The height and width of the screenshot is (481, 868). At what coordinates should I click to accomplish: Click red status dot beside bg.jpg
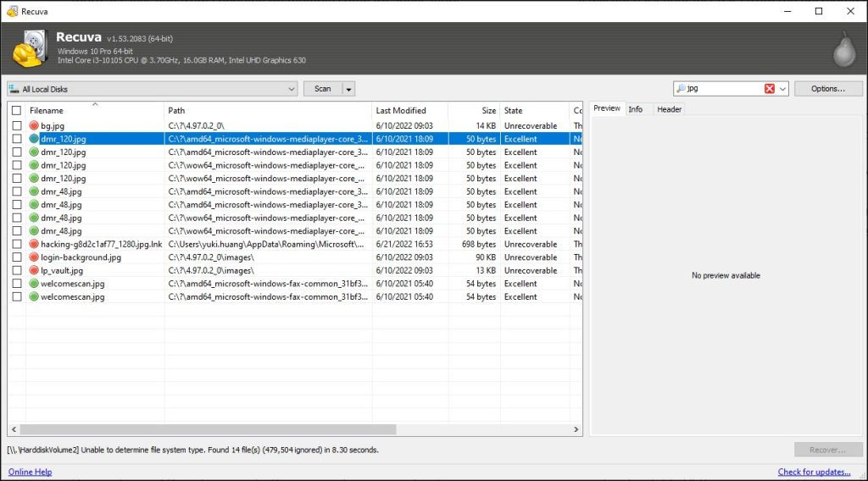pyautogui.click(x=34, y=125)
